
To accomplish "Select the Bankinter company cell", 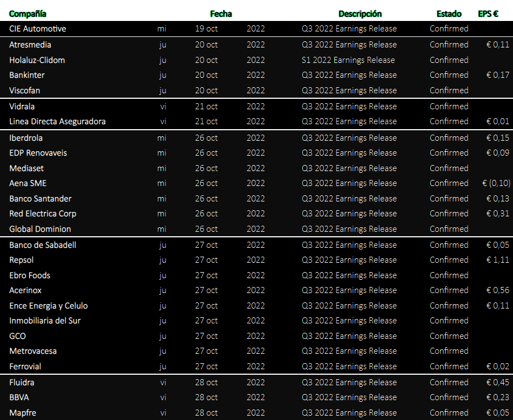I will 27,75.
